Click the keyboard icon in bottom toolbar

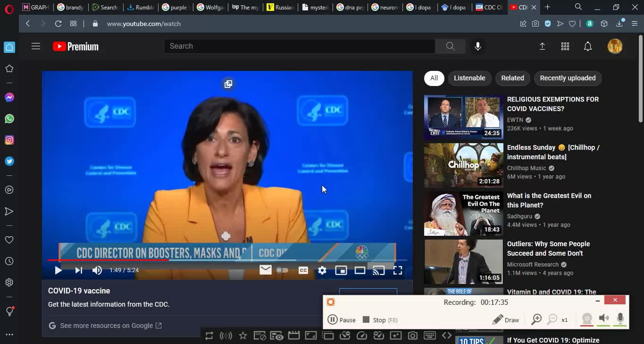(430, 335)
